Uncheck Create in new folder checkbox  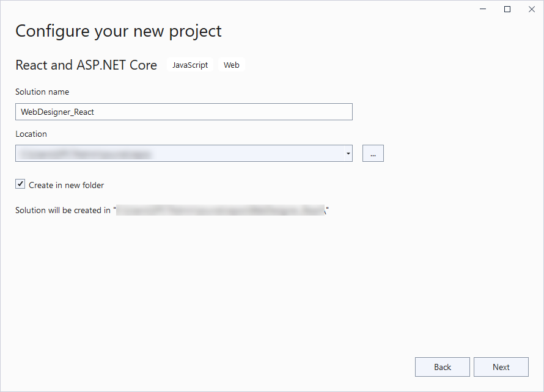(x=20, y=184)
